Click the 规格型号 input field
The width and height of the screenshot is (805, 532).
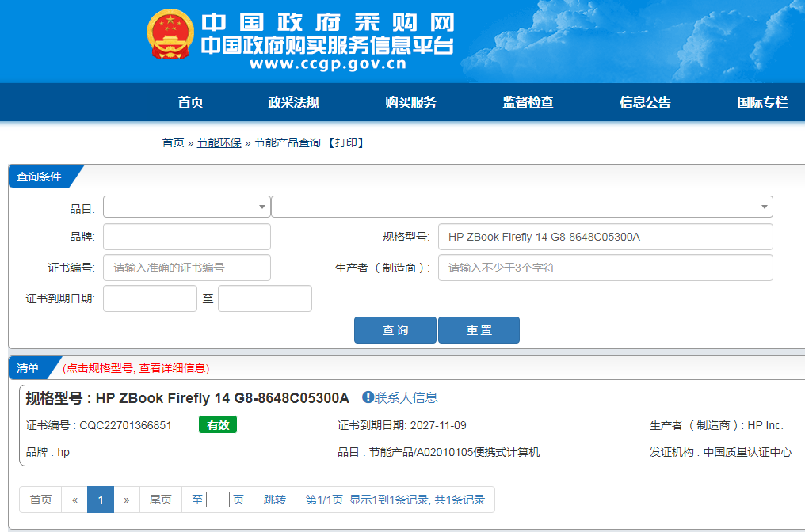pyautogui.click(x=605, y=237)
